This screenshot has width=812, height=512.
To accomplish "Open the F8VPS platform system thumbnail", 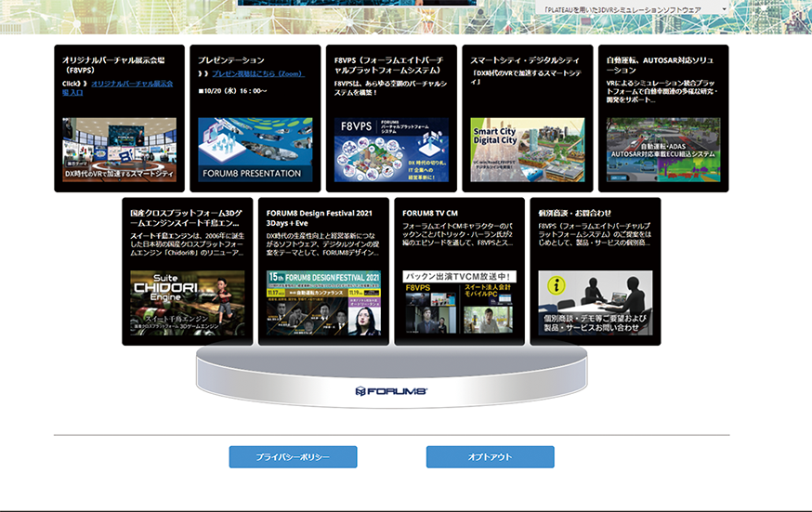I will [391, 150].
